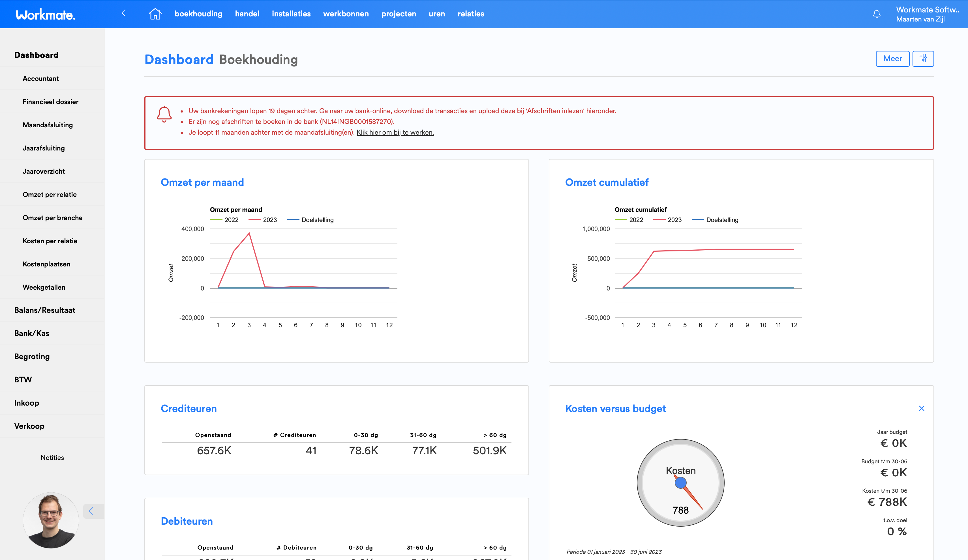Close the Kosten versus budget widget

(922, 408)
